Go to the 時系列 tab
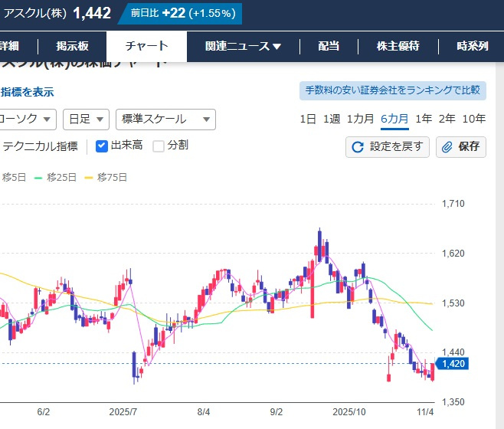This screenshot has height=429, width=504. (472, 46)
